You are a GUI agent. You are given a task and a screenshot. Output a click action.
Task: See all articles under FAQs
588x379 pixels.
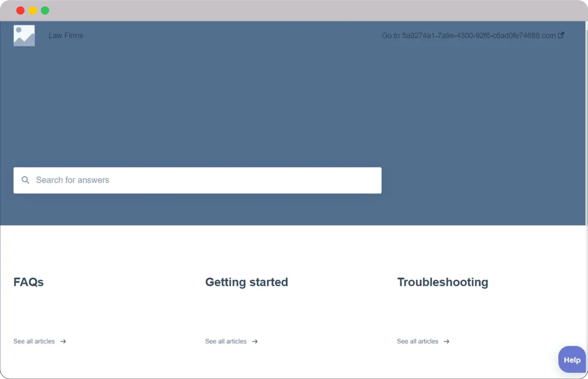pyautogui.click(x=34, y=341)
